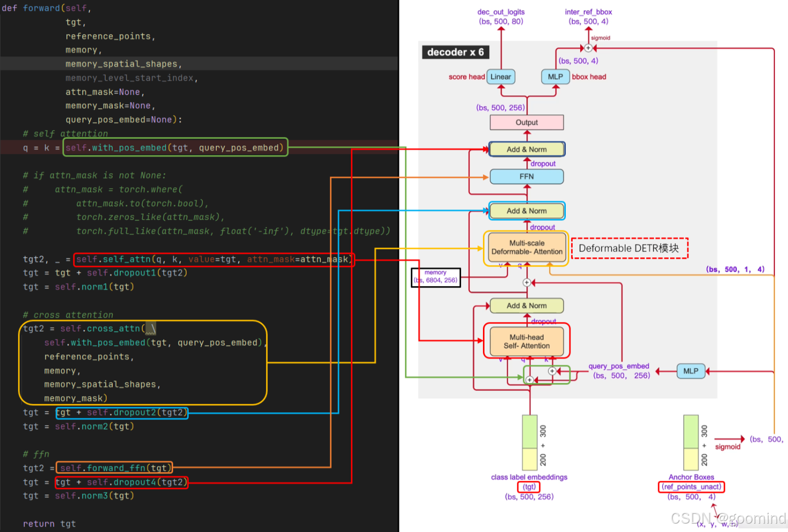Click the 'score head' label
Viewport: 788px width, 532px height.
(x=467, y=77)
